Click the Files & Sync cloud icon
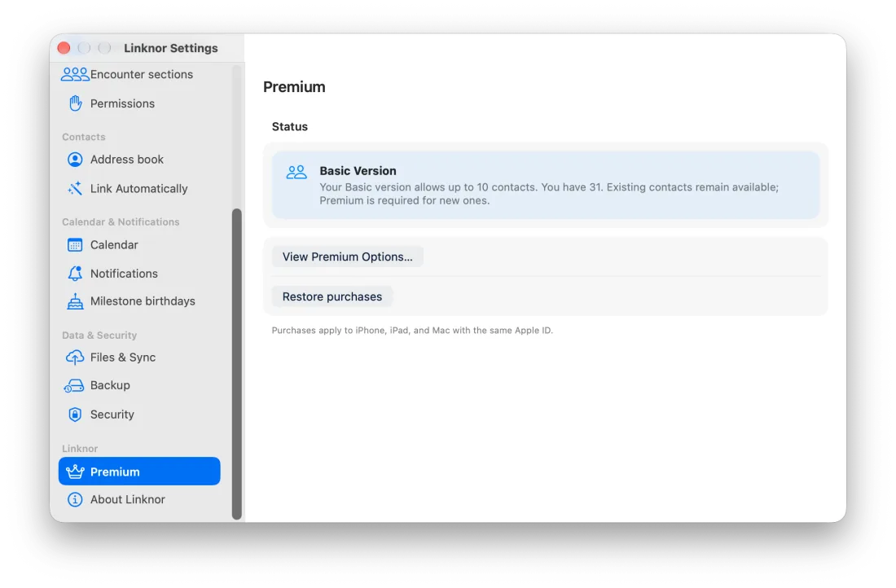This screenshot has width=896, height=588. 75,358
